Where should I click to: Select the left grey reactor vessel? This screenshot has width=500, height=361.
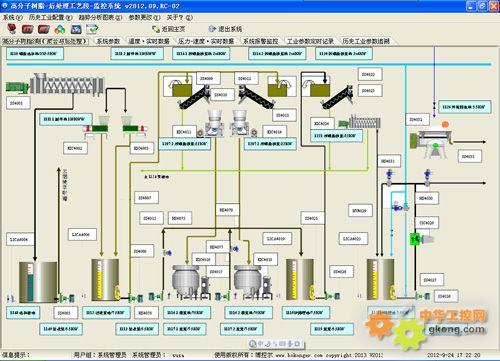tap(185, 281)
